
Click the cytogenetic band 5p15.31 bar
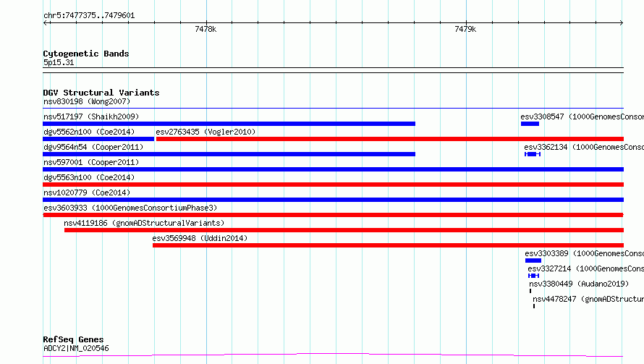tap(334, 70)
